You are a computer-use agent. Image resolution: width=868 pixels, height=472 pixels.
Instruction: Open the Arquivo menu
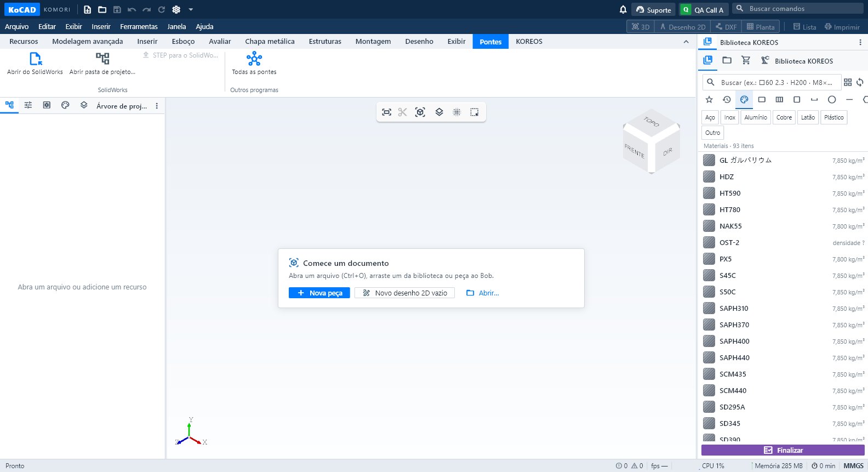click(x=16, y=26)
